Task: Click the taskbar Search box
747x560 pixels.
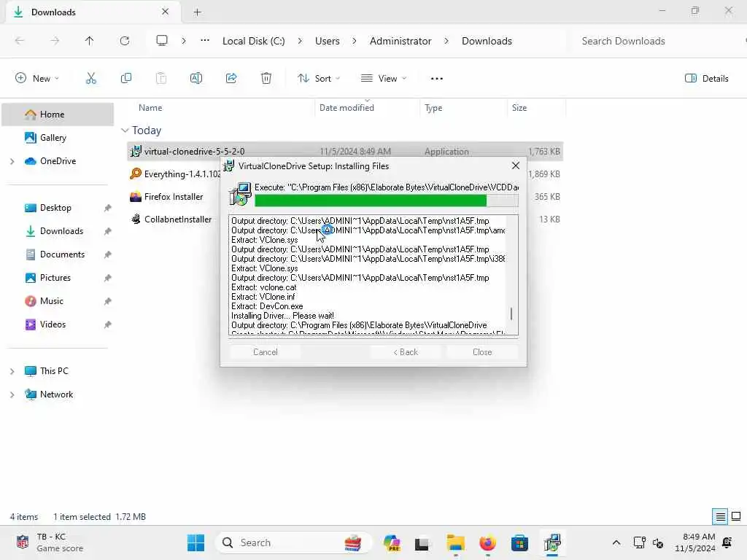Action: click(x=293, y=542)
